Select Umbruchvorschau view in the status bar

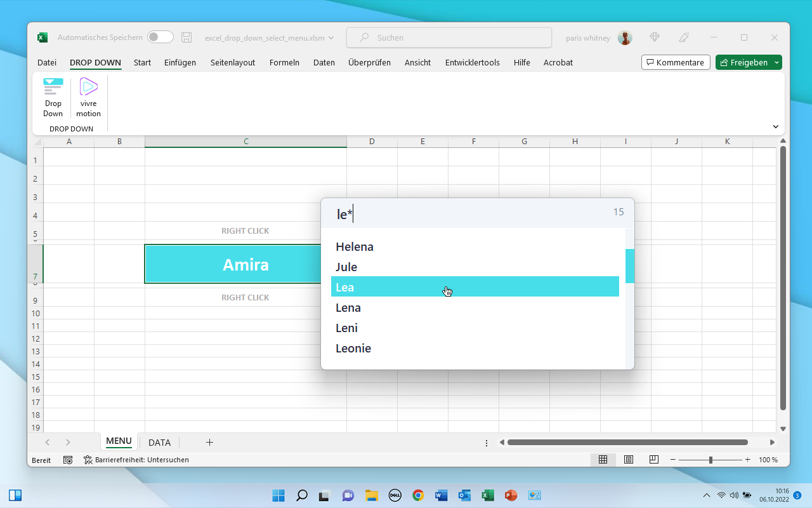[653, 459]
